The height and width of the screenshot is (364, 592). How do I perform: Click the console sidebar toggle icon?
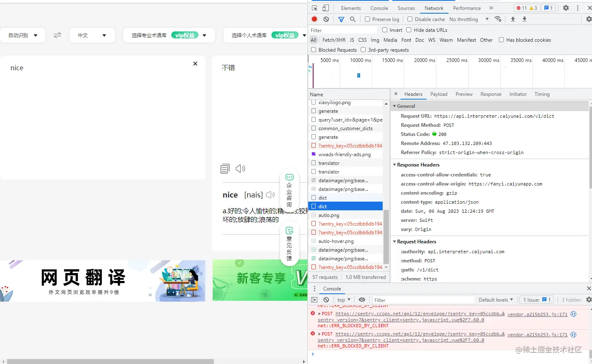click(314, 300)
